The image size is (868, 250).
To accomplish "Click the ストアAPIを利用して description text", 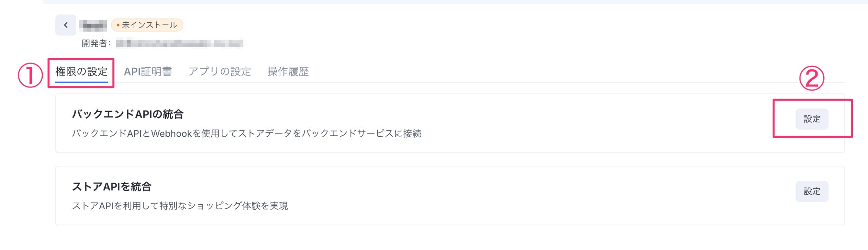I will [180, 206].
